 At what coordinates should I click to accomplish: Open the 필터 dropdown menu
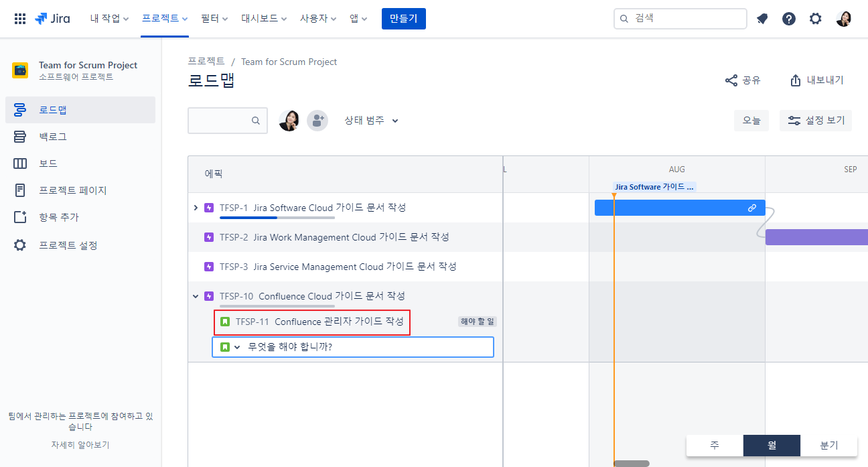click(x=214, y=19)
